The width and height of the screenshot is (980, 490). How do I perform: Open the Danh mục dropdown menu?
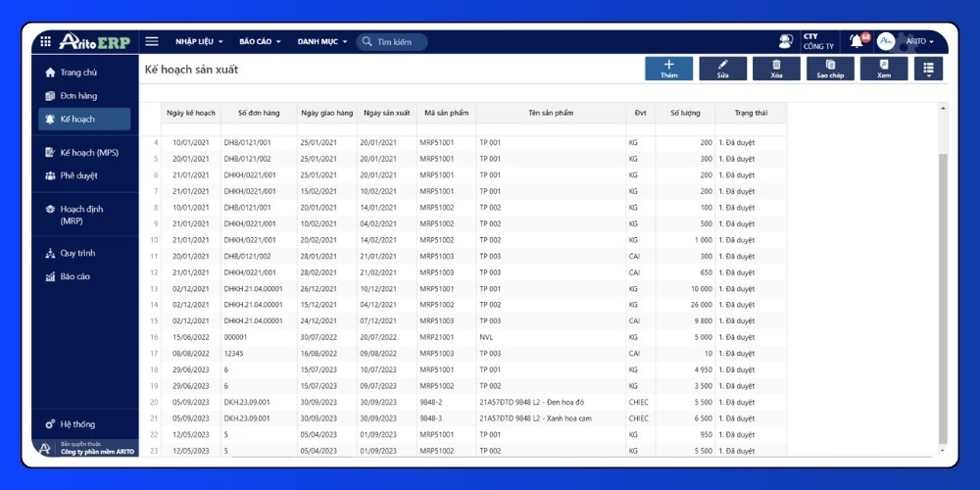coord(322,42)
